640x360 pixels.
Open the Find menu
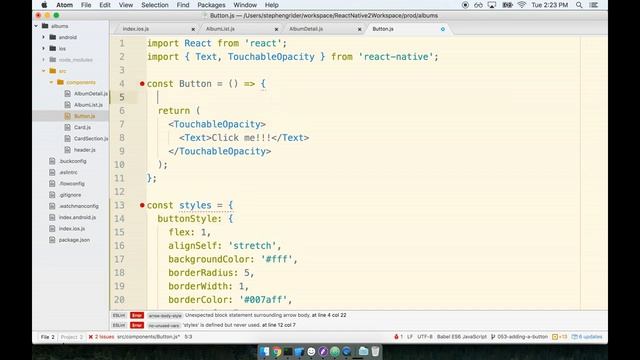[183, 5]
